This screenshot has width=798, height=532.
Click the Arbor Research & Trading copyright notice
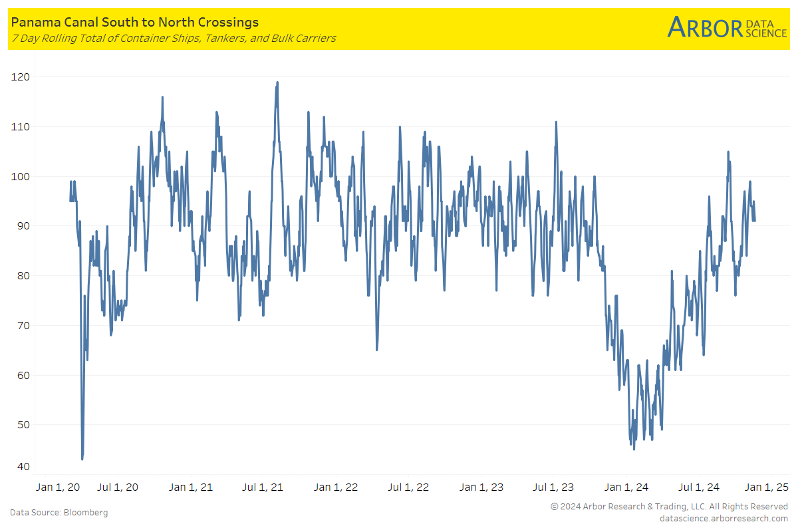click(x=669, y=507)
